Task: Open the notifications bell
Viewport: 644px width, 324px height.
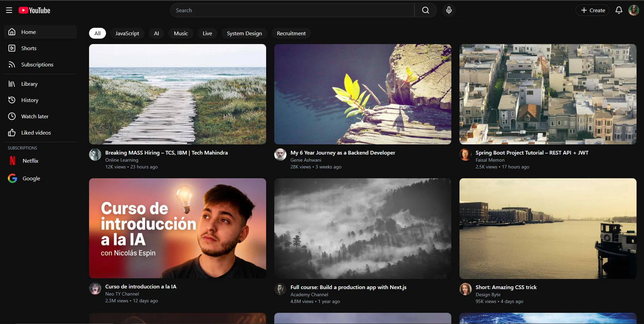Action: click(x=619, y=10)
